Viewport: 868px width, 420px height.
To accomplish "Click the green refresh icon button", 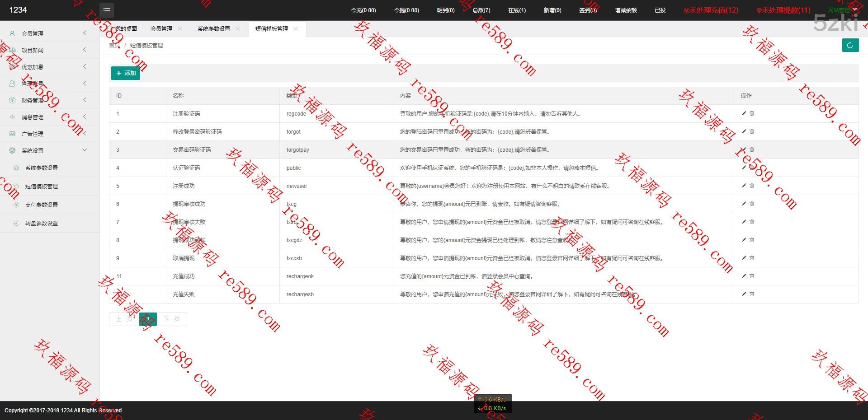I will pos(850,45).
